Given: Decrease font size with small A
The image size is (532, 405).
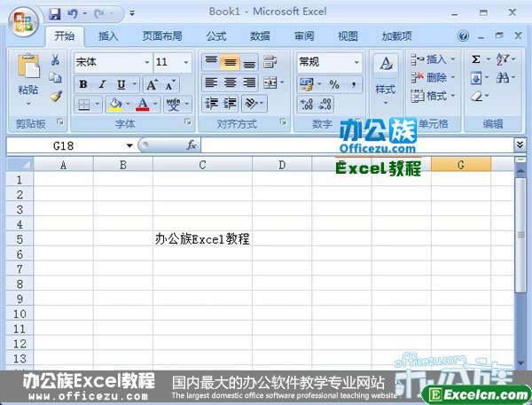Looking at the screenshot, I should [170, 85].
